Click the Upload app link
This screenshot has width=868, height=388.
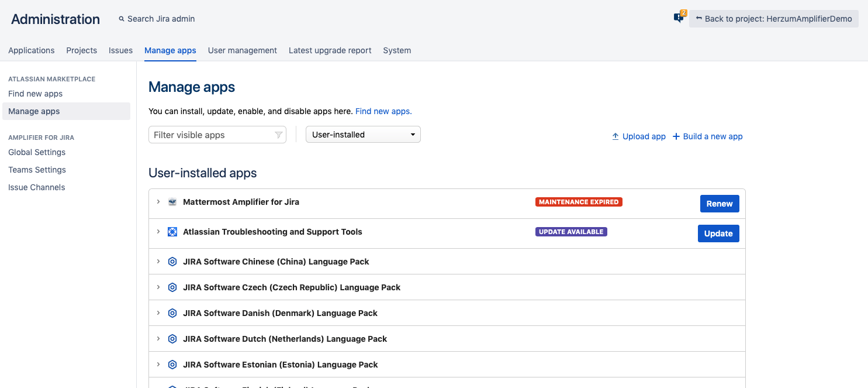click(x=638, y=136)
